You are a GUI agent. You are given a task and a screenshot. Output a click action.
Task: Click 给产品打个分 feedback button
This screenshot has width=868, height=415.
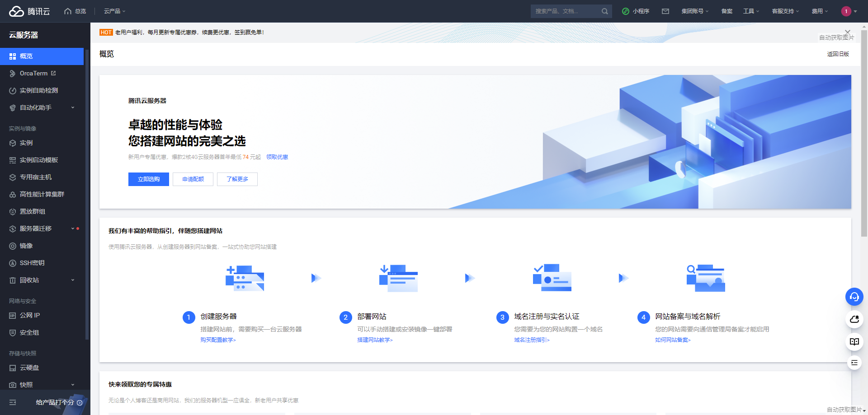pyautogui.click(x=59, y=402)
